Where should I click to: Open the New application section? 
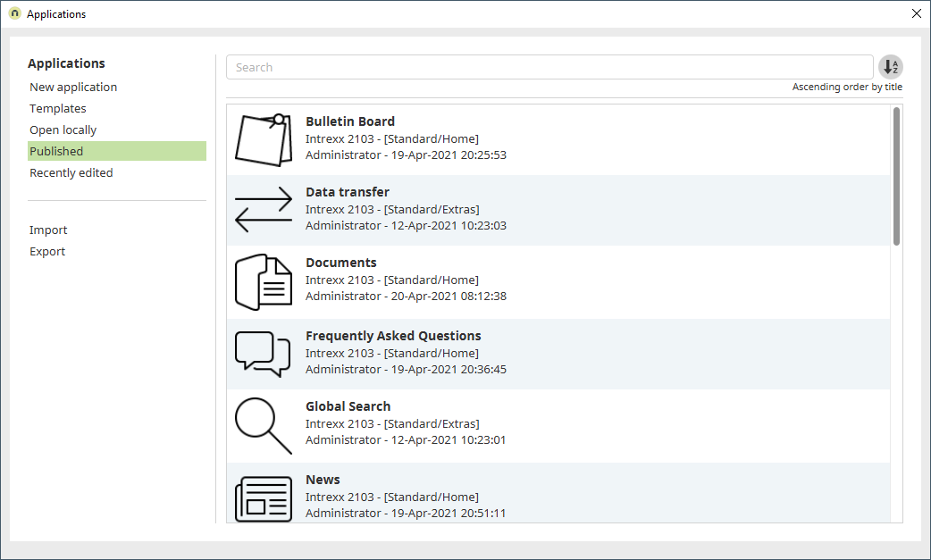tap(73, 87)
